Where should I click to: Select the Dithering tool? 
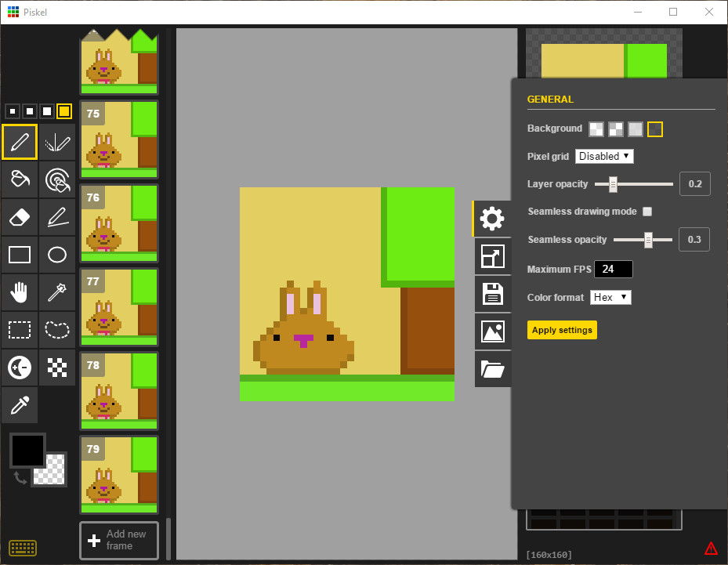click(57, 368)
